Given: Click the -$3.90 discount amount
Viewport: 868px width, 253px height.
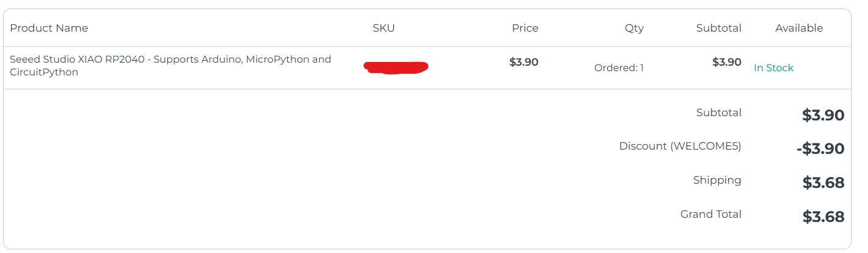Looking at the screenshot, I should click(x=819, y=149).
